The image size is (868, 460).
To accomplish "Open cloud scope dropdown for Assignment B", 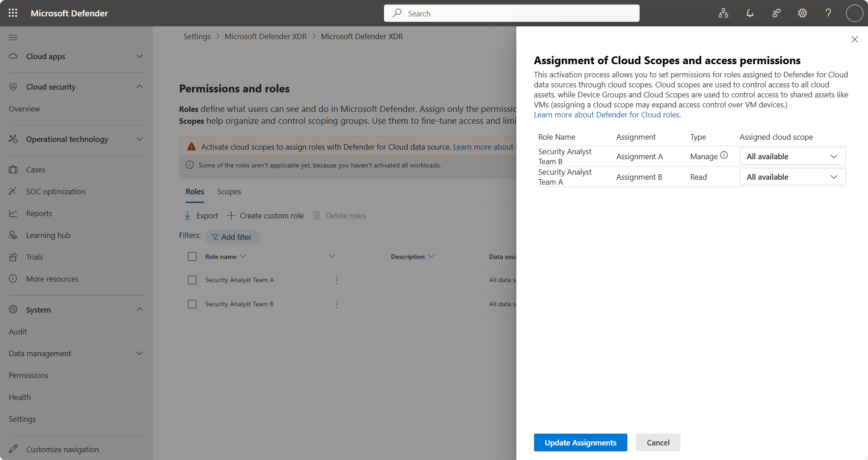I will (x=792, y=177).
